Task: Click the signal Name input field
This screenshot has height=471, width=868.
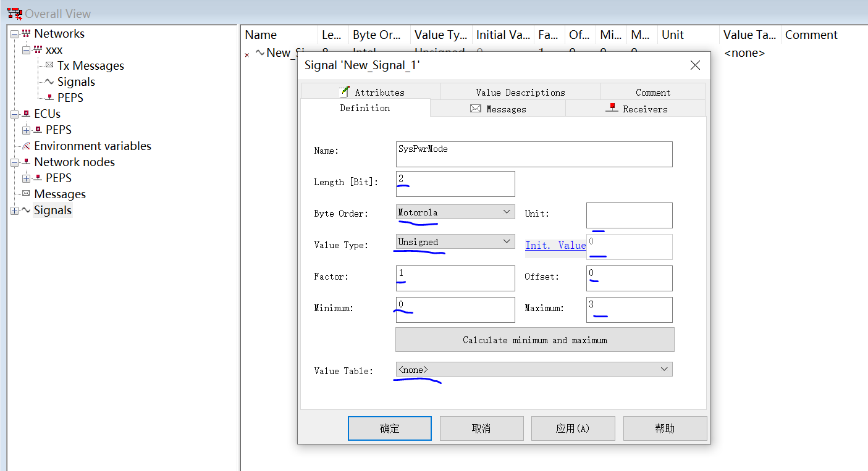Action: point(534,154)
